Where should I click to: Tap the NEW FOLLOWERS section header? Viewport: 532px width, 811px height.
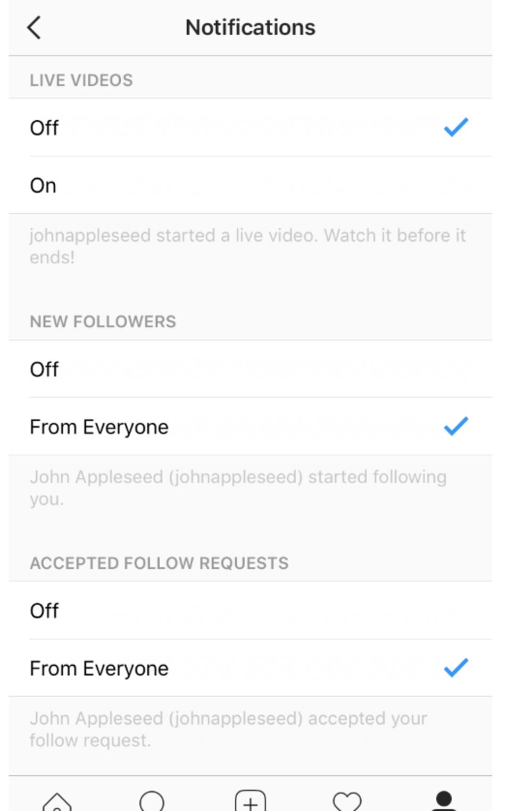click(103, 322)
